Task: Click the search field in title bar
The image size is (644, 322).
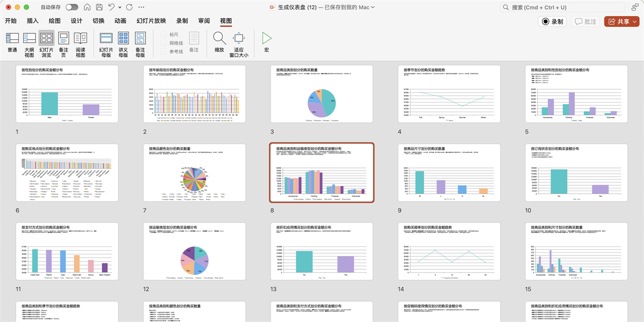Action: (563, 8)
